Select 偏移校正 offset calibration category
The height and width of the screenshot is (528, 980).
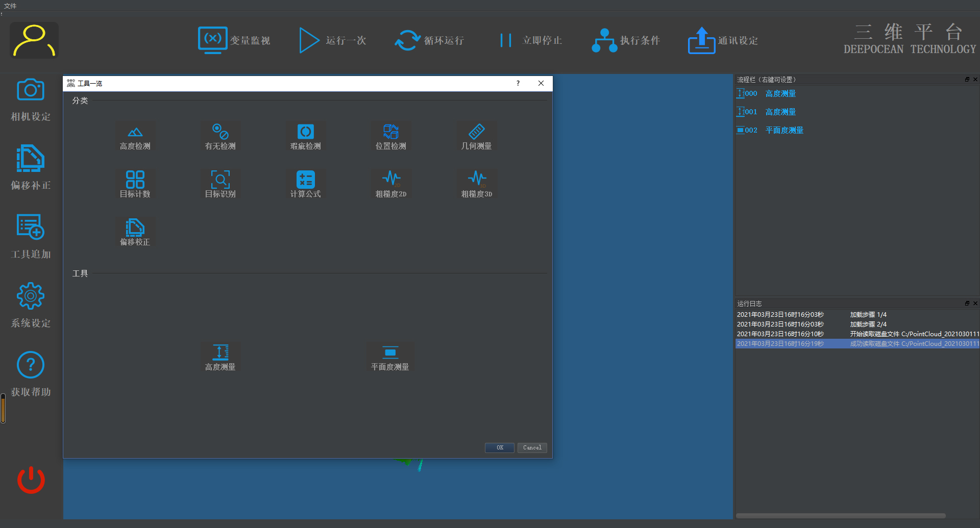[x=135, y=232]
